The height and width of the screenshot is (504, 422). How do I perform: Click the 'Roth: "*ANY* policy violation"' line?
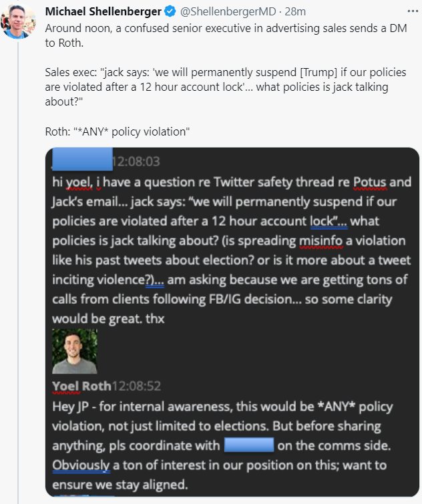coord(118,132)
